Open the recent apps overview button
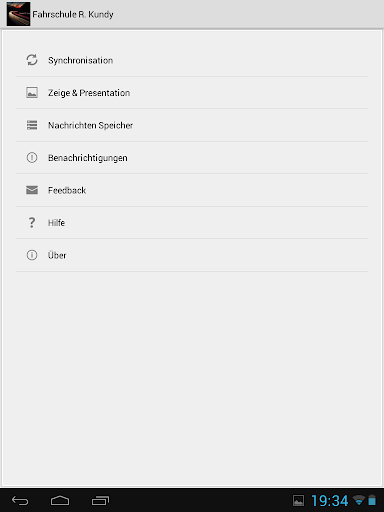 pyautogui.click(x=100, y=500)
